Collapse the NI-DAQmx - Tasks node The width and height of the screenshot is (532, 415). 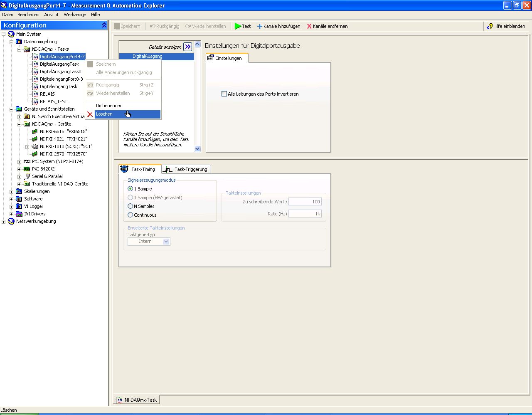[x=20, y=49]
